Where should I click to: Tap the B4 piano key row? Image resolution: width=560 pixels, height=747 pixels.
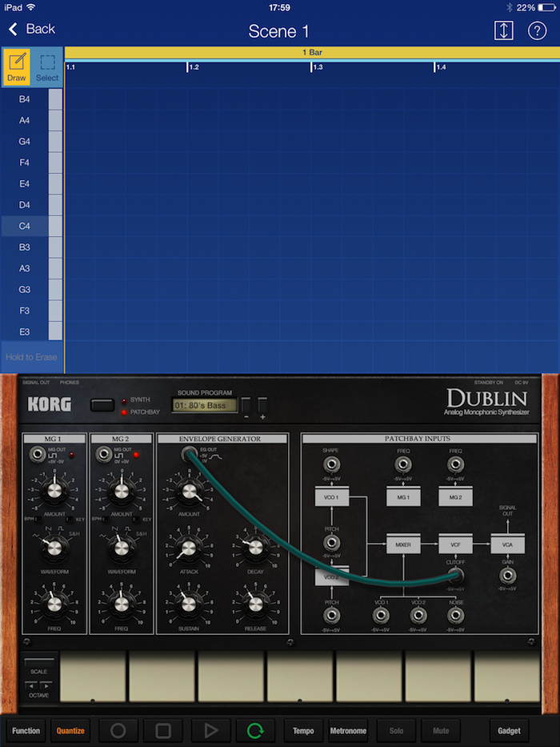click(x=31, y=99)
